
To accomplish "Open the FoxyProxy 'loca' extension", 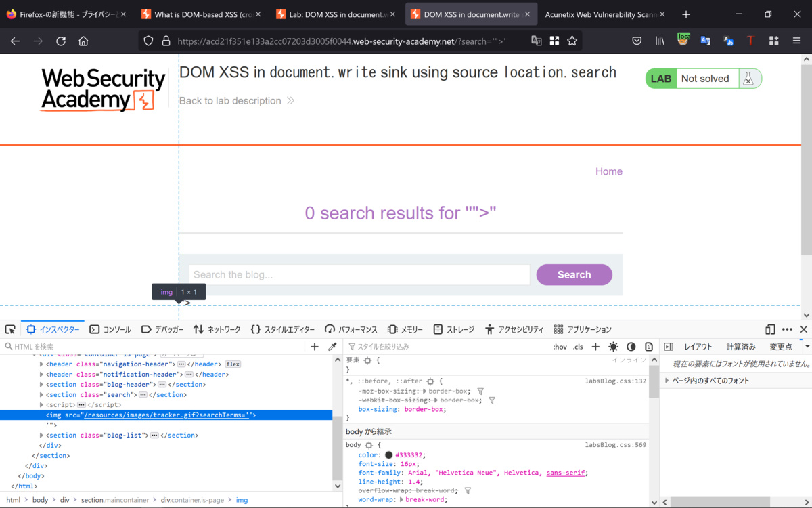I will (x=683, y=39).
